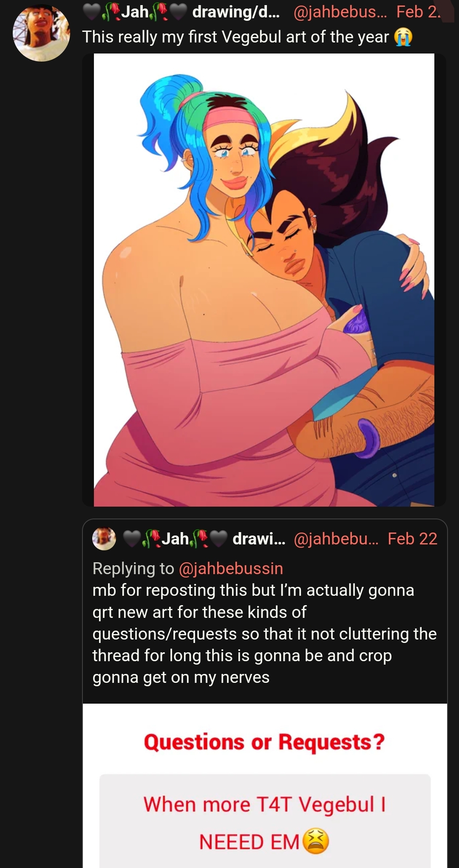
Task: Click the @jahbebussin reply mention link
Action: pyautogui.click(x=231, y=568)
